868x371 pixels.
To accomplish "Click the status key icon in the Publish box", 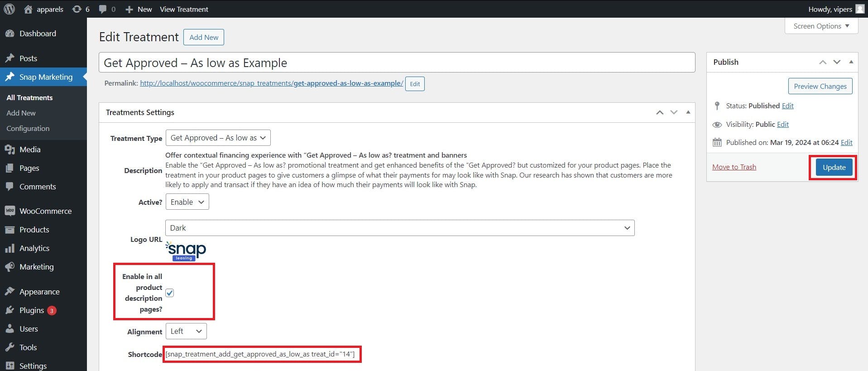I will [x=717, y=106].
